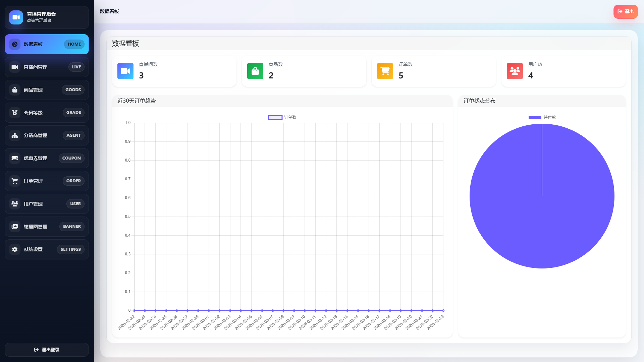
Task: Click the red users icon on 用户数 card
Action: pos(515,71)
